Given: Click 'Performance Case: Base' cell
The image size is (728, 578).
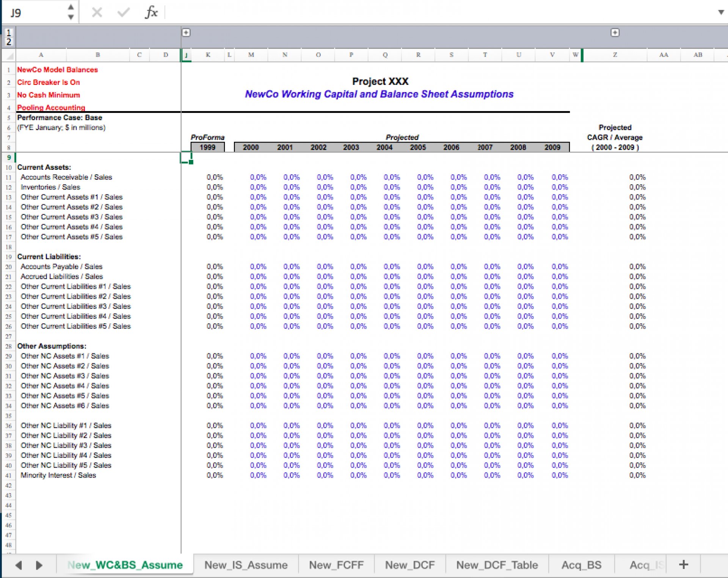Looking at the screenshot, I should [x=60, y=117].
